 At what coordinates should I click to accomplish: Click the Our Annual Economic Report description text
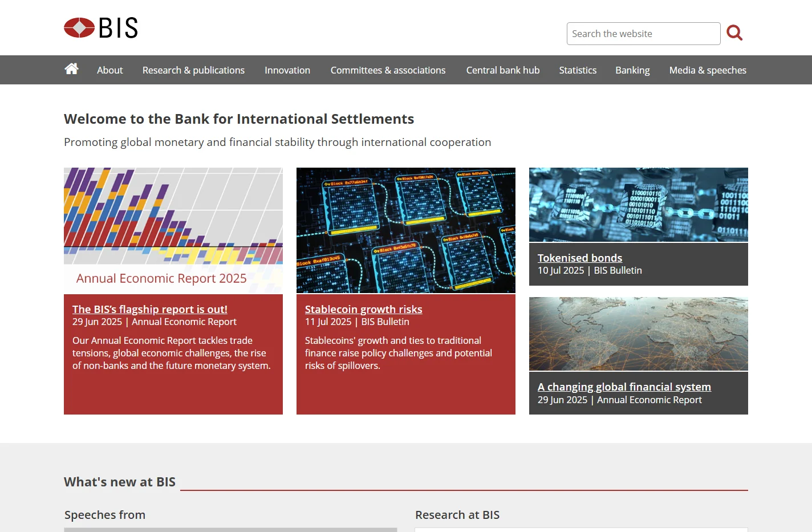[x=172, y=353]
